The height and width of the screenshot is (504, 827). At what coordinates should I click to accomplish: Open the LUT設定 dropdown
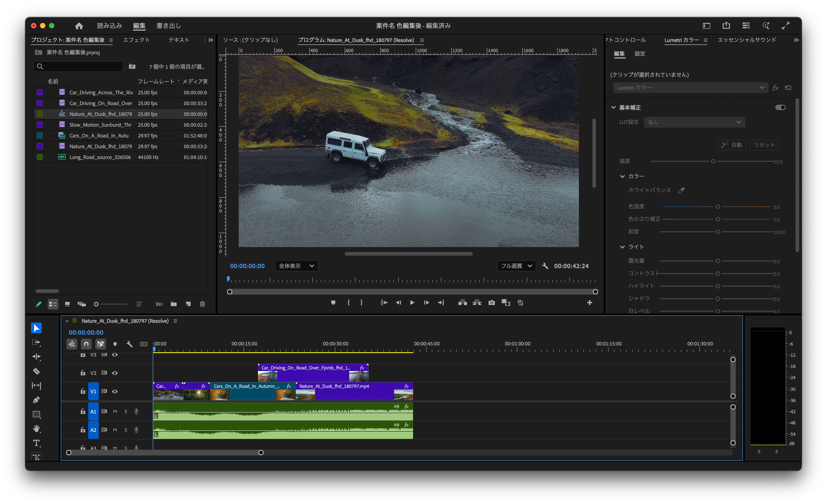pyautogui.click(x=694, y=122)
